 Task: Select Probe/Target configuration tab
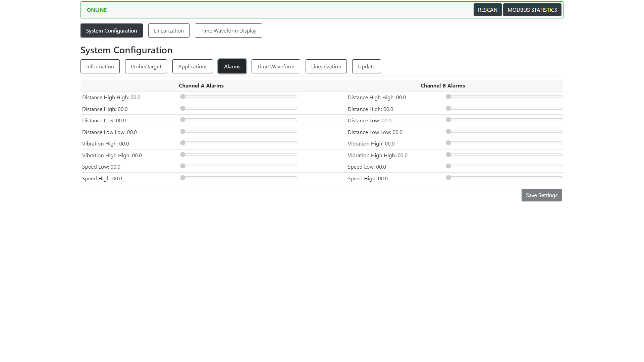(x=146, y=66)
